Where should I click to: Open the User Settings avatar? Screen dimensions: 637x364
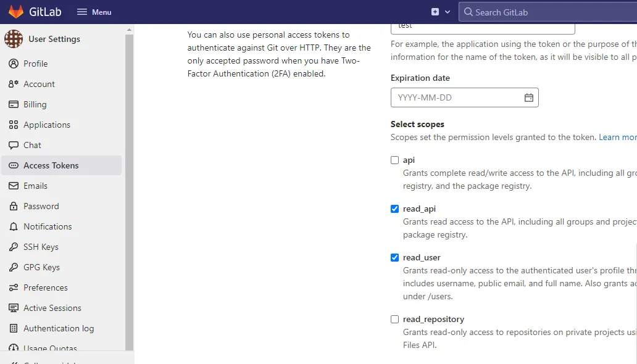14,39
